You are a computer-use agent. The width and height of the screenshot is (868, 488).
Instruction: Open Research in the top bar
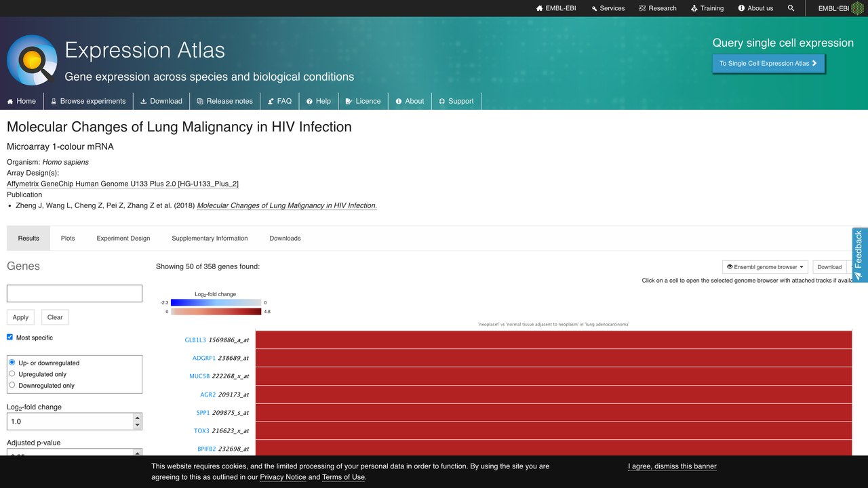pos(658,8)
